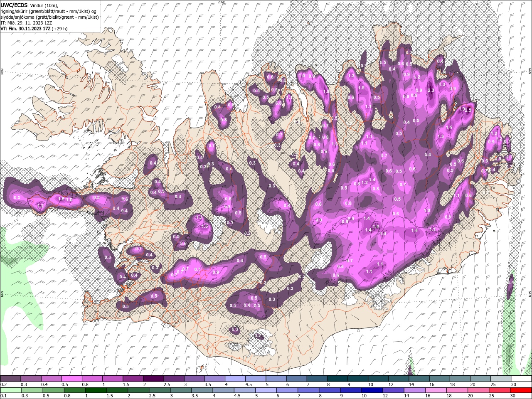Click the 14 light purple swatch in lower legend

point(415,390)
